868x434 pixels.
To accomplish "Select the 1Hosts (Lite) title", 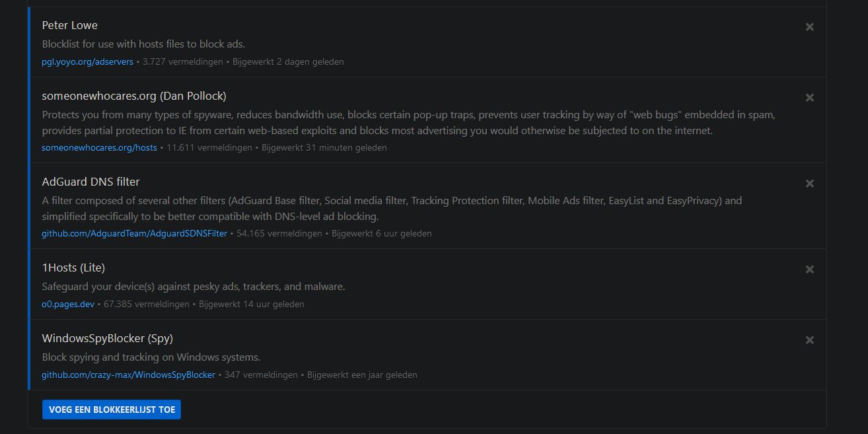I will click(73, 268).
